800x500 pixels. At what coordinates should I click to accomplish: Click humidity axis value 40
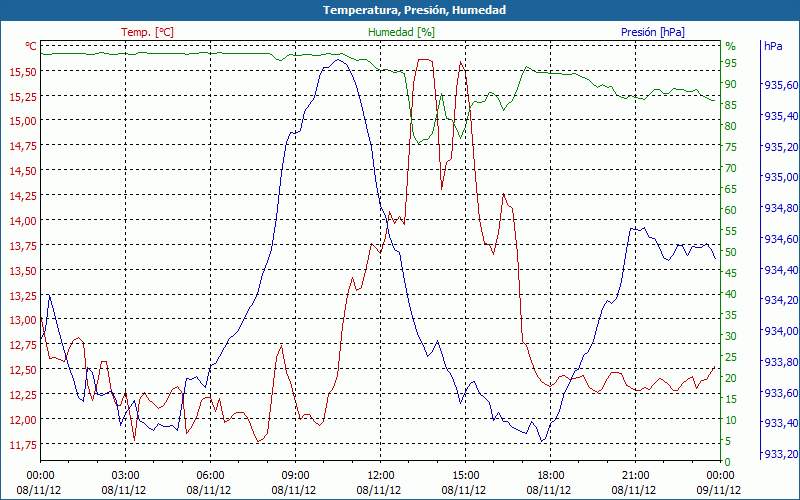coord(731,294)
